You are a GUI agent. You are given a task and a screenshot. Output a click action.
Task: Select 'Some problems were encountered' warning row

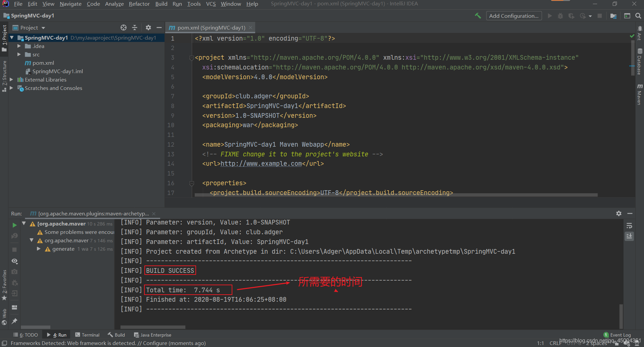point(76,232)
